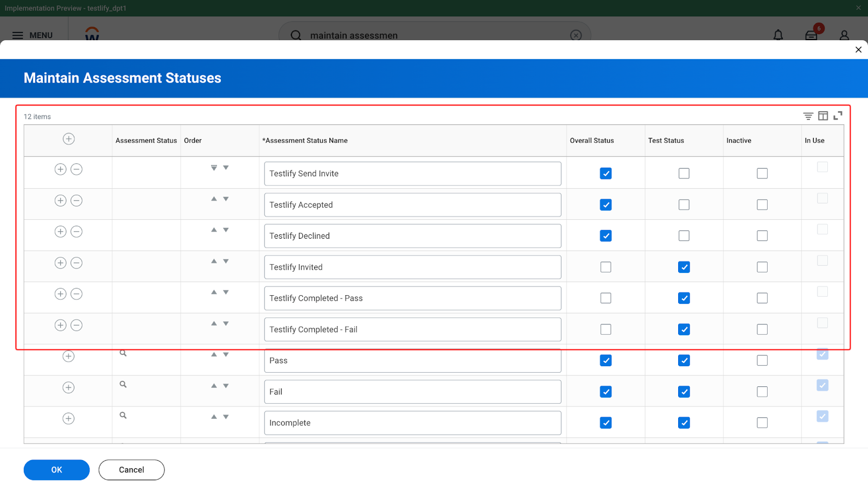The image size is (868, 491).
Task: Click OK to save the statuses
Action: tap(56, 470)
